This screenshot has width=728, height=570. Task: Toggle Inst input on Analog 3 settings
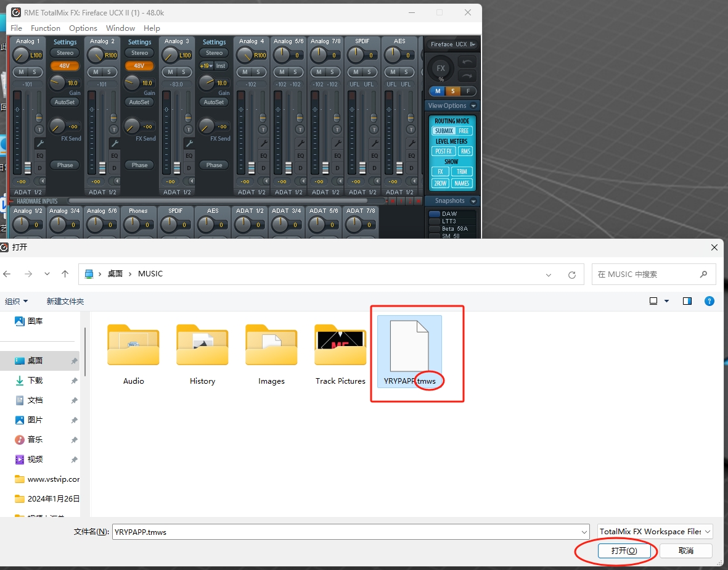(x=221, y=66)
